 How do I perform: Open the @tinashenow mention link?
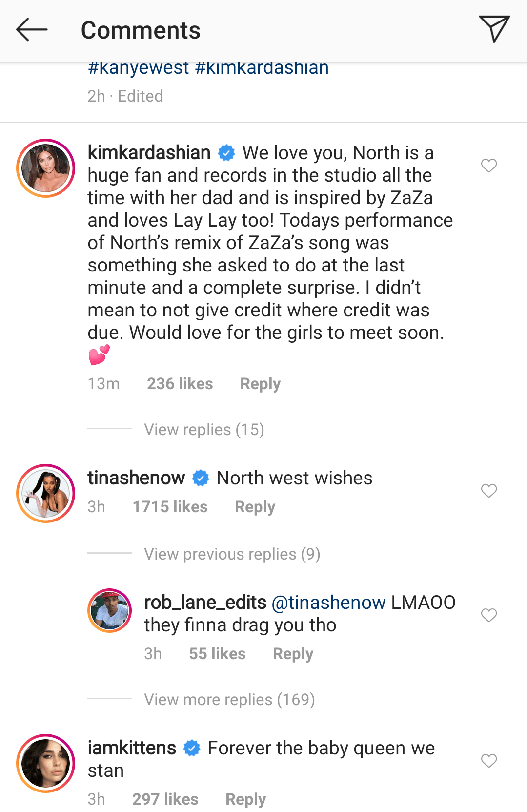coord(328,603)
